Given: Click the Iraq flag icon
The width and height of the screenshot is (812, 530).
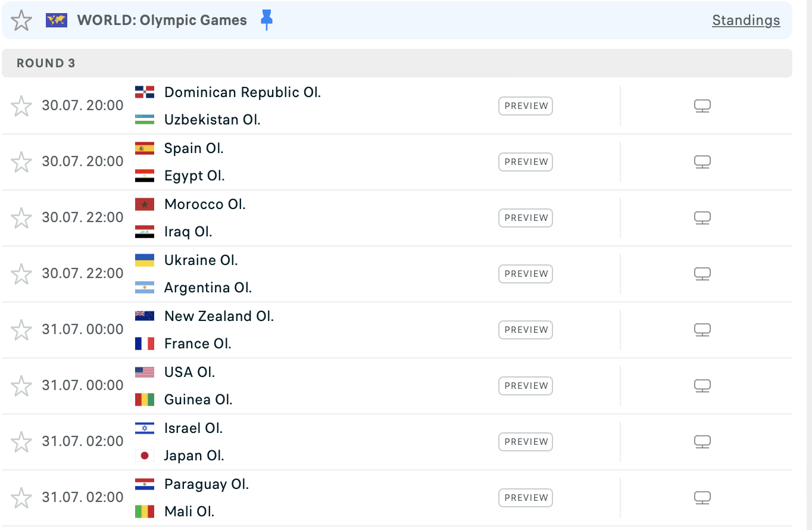Looking at the screenshot, I should coord(145,232).
